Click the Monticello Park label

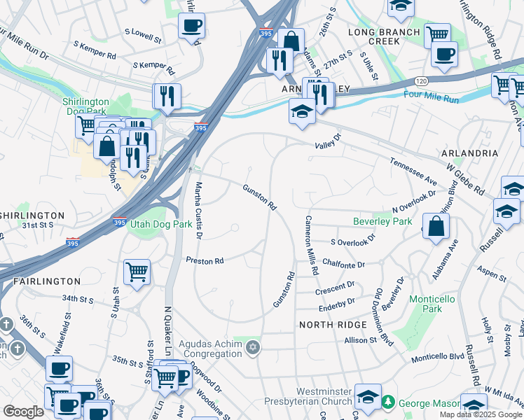pos(432,304)
